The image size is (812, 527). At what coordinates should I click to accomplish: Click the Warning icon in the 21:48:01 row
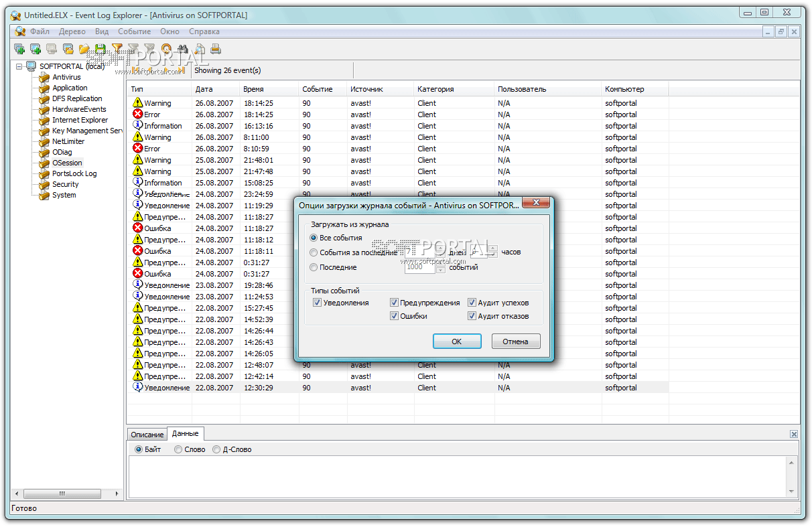138,159
